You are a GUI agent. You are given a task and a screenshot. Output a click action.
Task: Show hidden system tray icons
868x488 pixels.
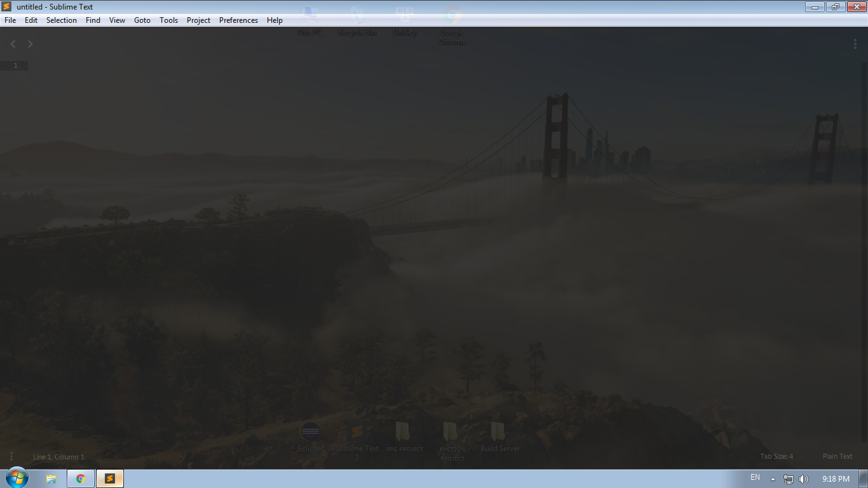coord(773,479)
